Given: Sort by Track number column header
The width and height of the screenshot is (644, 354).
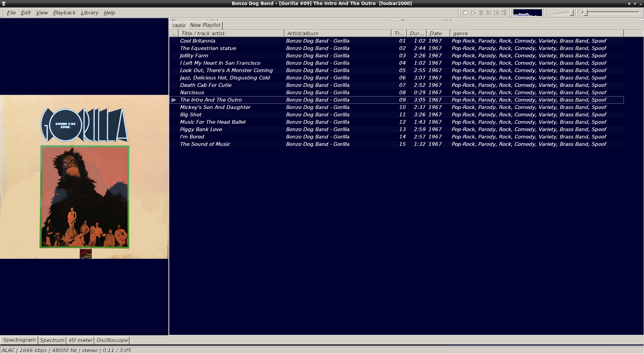Looking at the screenshot, I should pos(399,34).
